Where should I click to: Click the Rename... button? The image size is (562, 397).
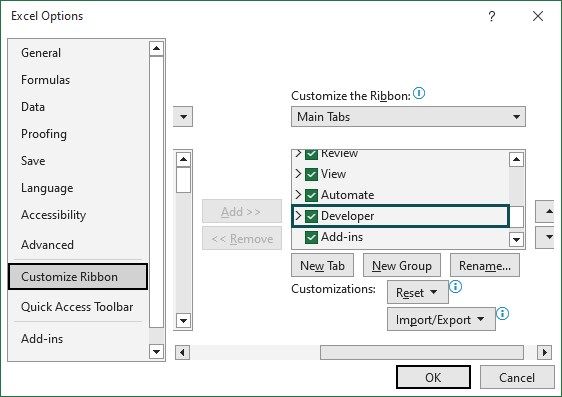point(485,266)
